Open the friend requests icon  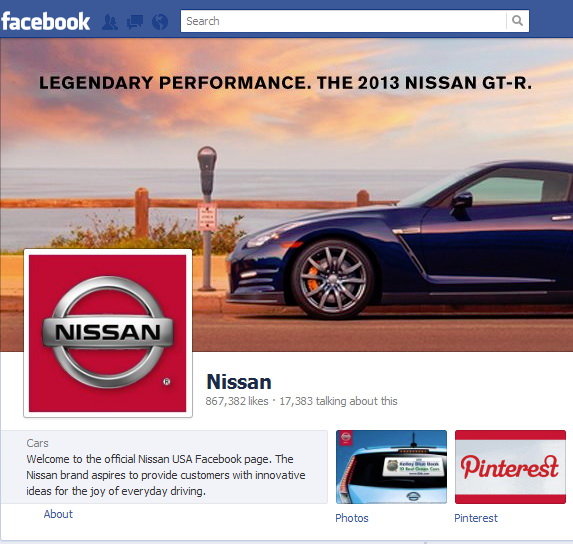point(110,22)
